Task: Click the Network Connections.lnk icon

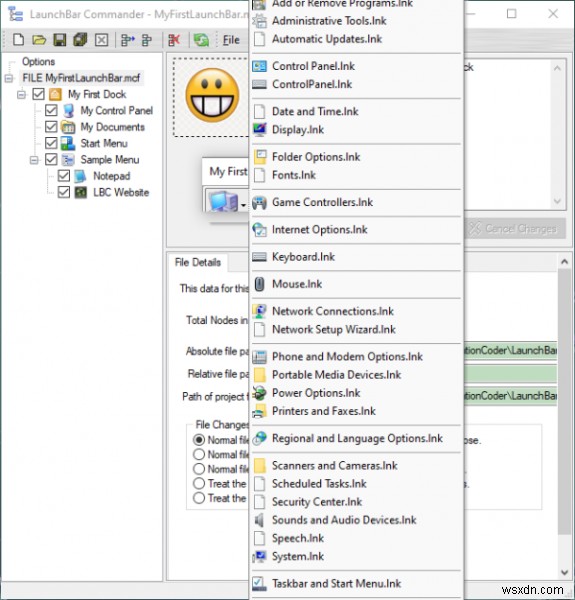Action: tap(259, 311)
